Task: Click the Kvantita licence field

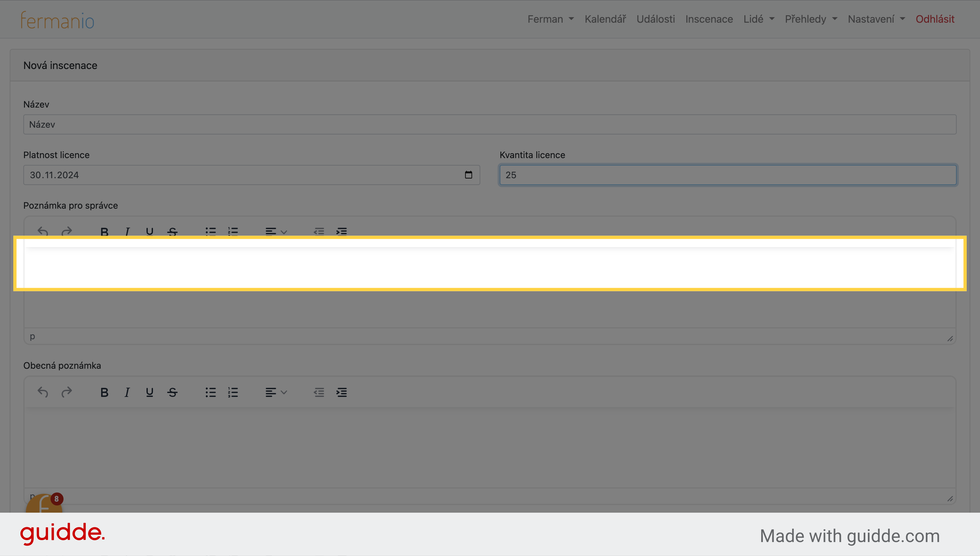Action: point(728,175)
